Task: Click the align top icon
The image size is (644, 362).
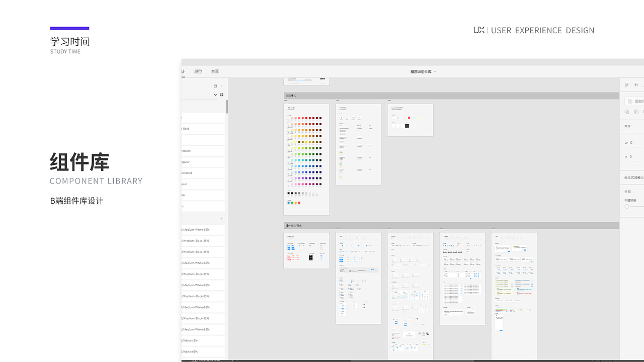Action: (627, 85)
